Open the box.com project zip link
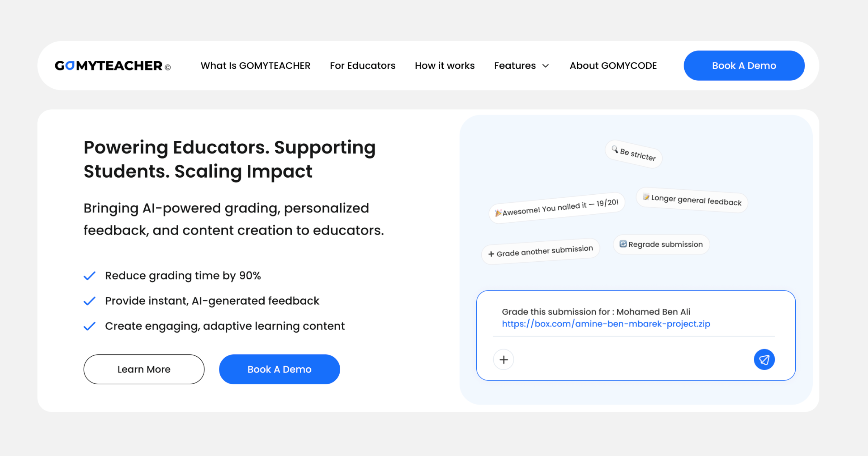868x456 pixels. click(606, 324)
